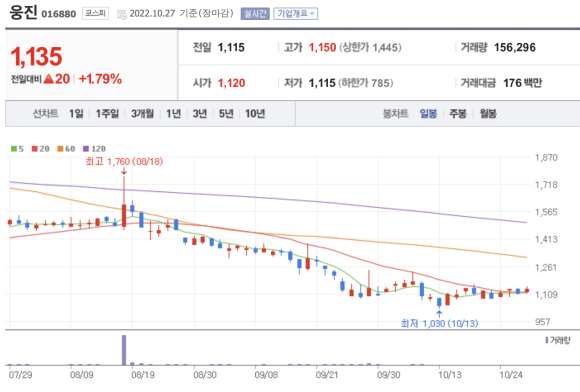The image size is (580, 392).
Task: Click the green 5-day moving average legend
Action: [17, 149]
